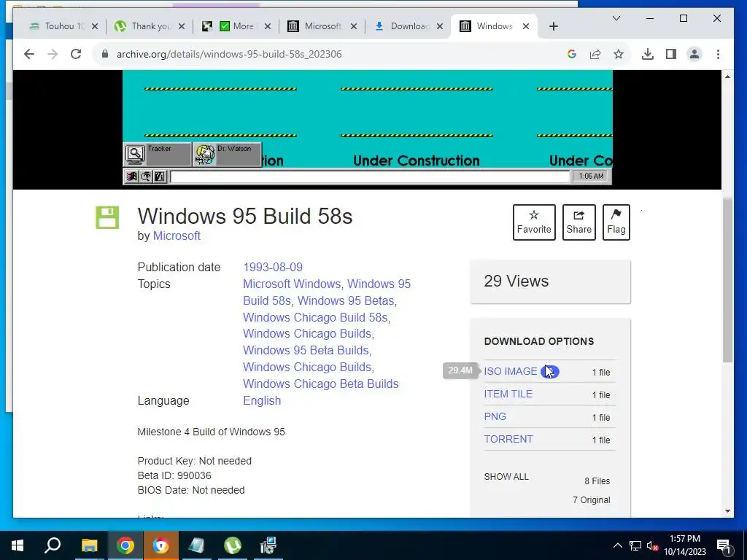The width and height of the screenshot is (747, 560).
Task: Click the Windows 95 screenshot preview image
Action: (x=368, y=128)
